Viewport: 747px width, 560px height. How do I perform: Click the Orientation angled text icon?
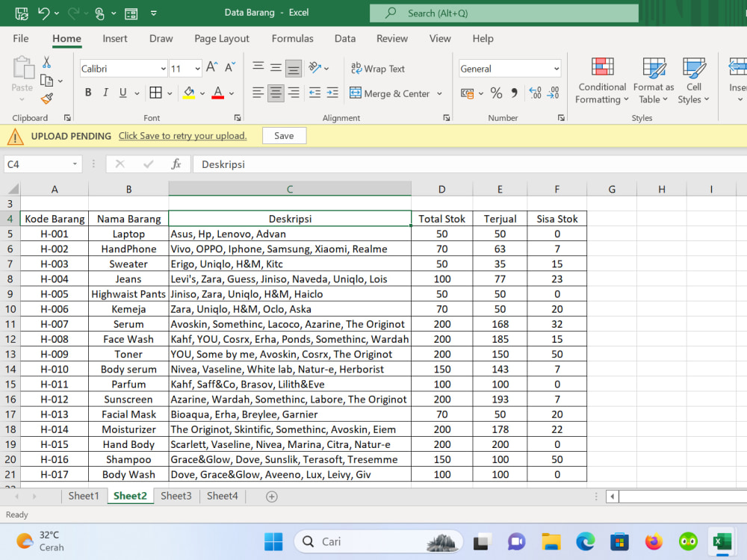[x=315, y=68]
